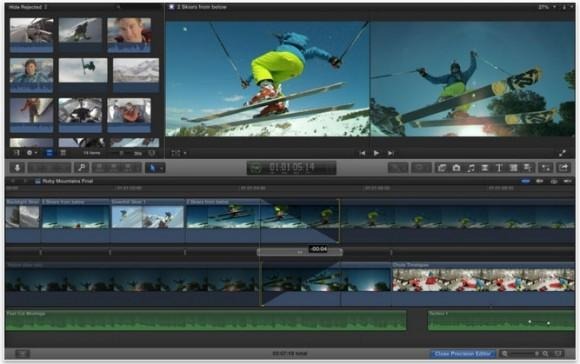The width and height of the screenshot is (580, 364).
Task: Click the Ruby Mountains Final project title
Action: (x=68, y=181)
